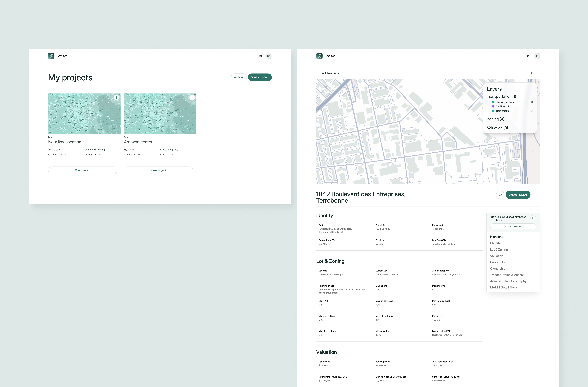The height and width of the screenshot is (387, 588).
Task: Click the CN Network purple color swatch
Action: [493, 106]
